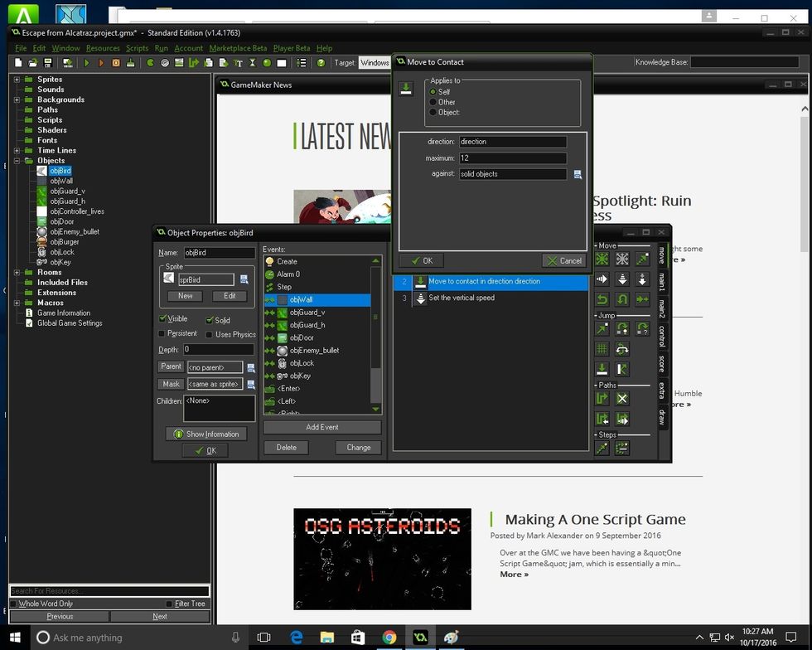
Task: Click the Save project toolbar icon
Action: [46, 63]
